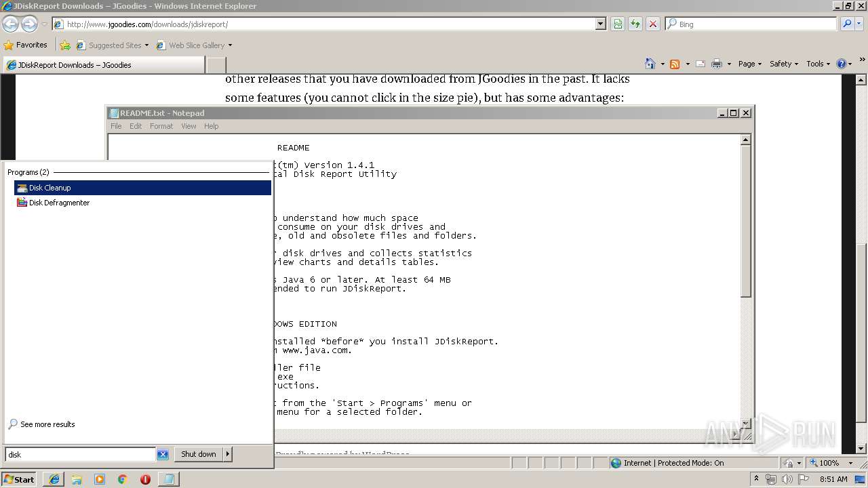
Task: Click the IE Help question mark icon
Action: [x=842, y=64]
